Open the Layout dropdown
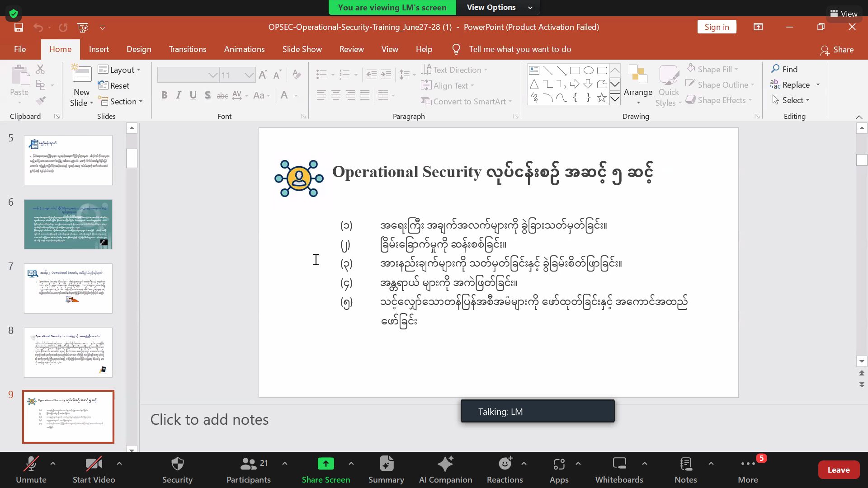Viewport: 868px width, 488px height. [120, 70]
